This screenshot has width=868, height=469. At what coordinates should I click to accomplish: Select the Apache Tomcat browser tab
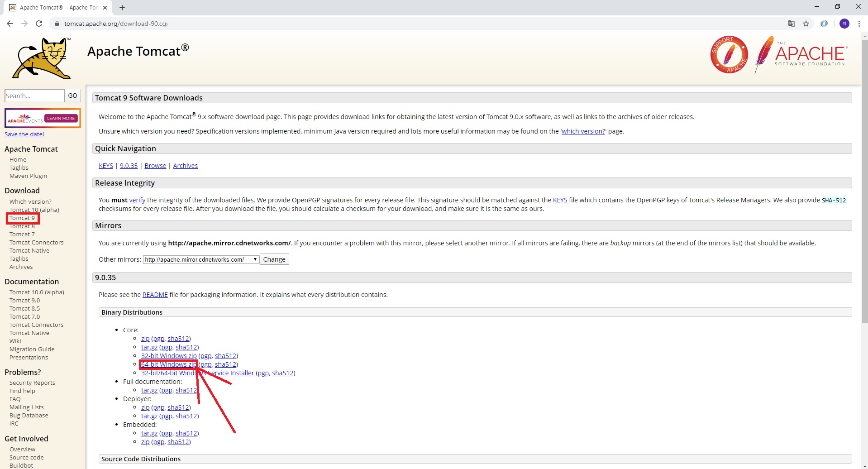click(59, 8)
